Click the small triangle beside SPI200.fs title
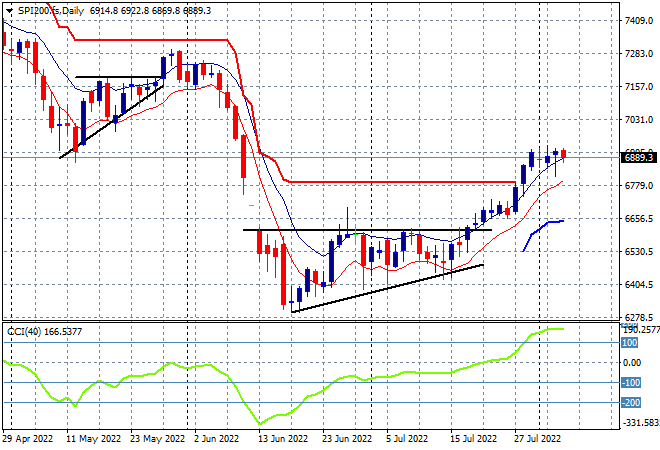Screen dimensions: 660x450 (9, 11)
